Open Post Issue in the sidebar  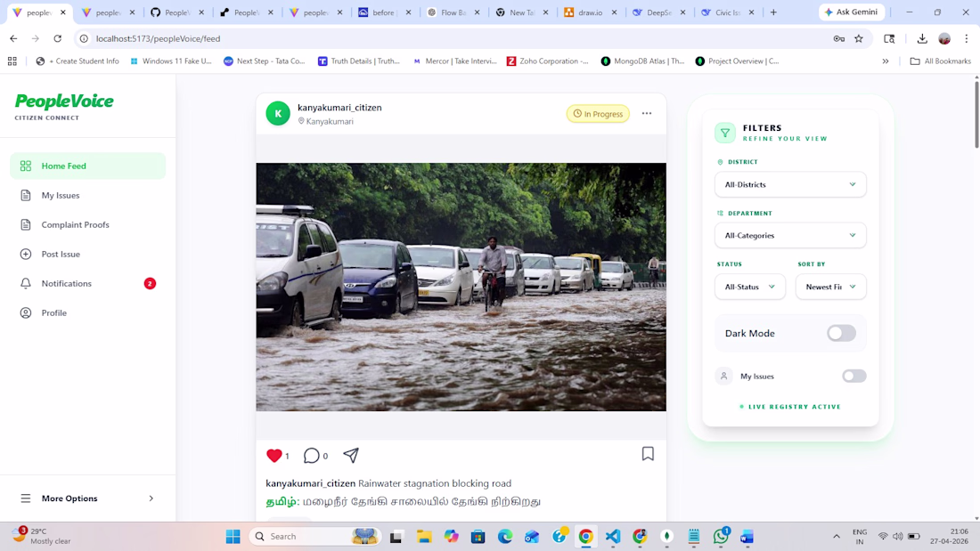(x=87, y=255)
